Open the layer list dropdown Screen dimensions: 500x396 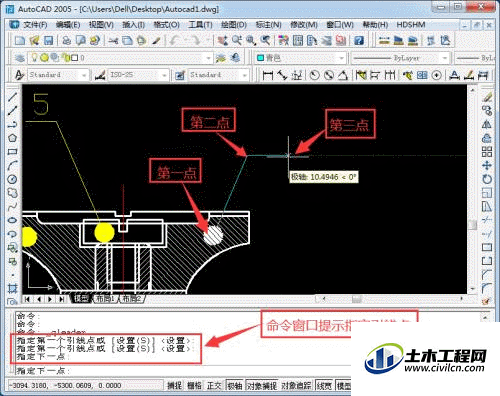tap(209, 58)
